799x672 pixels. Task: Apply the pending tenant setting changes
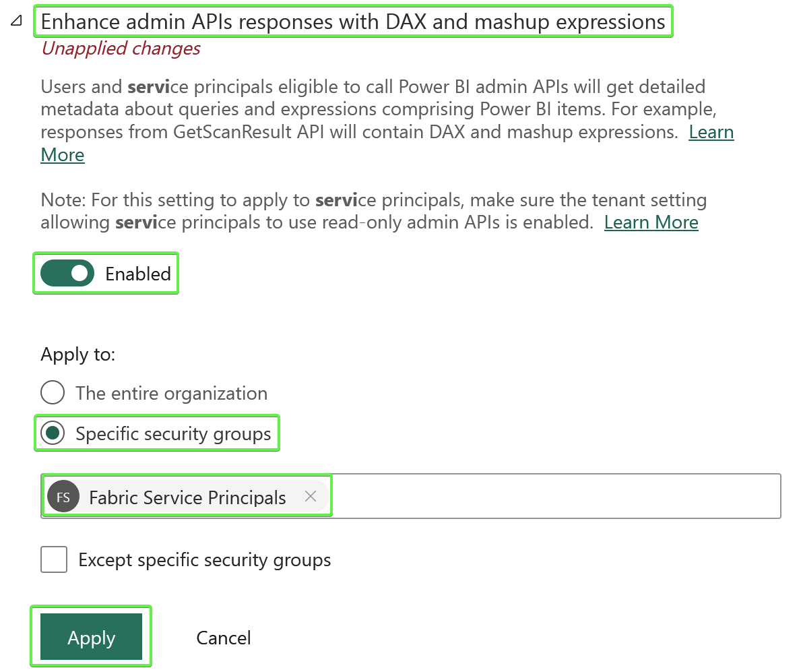pos(91,637)
